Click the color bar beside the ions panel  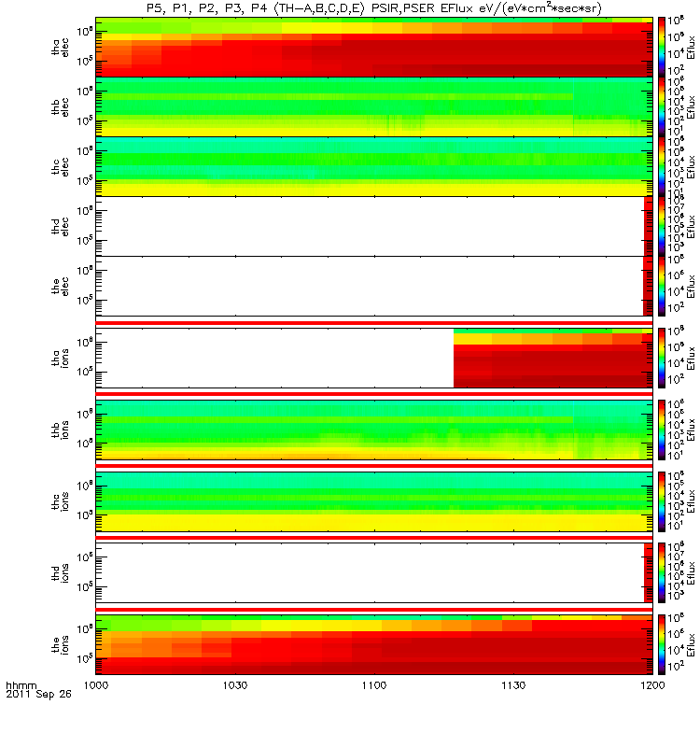click(662, 644)
